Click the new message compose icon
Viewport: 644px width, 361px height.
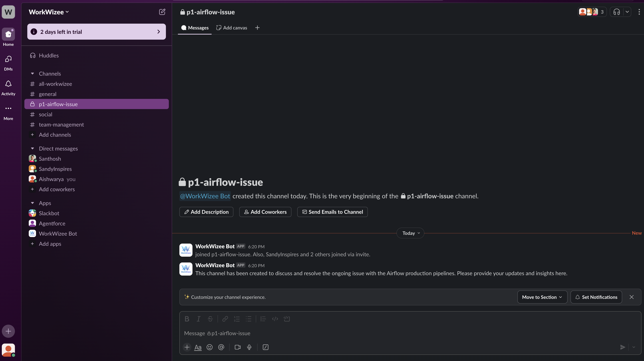pos(162,12)
